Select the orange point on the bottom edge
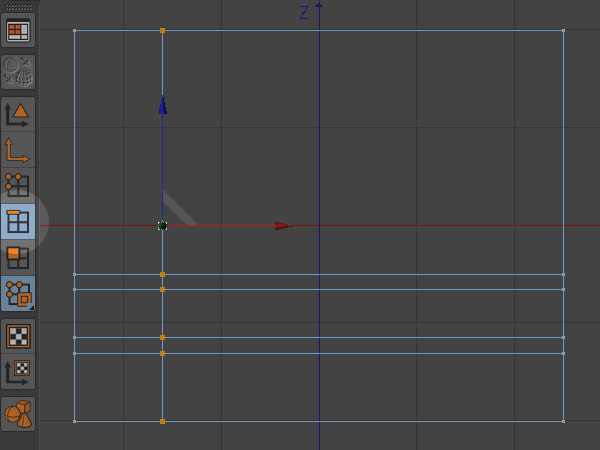Image resolution: width=600 pixels, height=450 pixels. (x=162, y=421)
